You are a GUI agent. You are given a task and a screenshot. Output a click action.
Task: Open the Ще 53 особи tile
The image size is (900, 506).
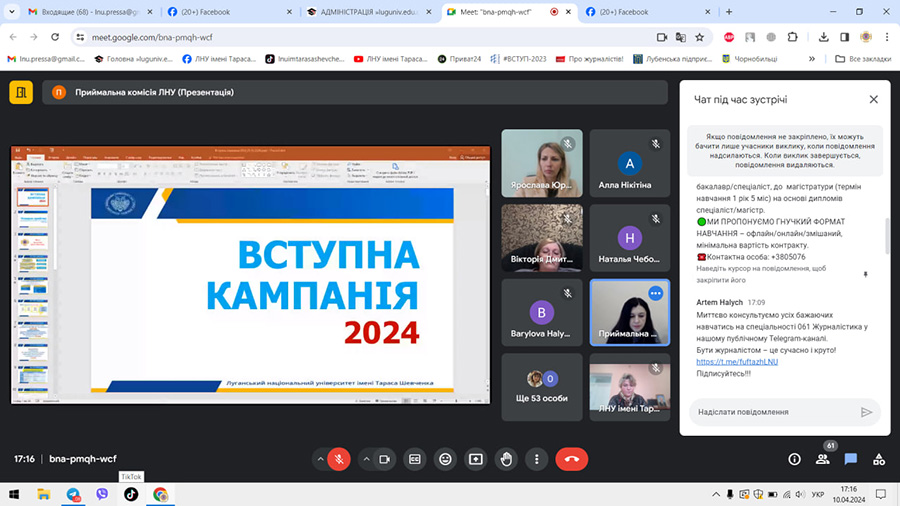click(542, 387)
